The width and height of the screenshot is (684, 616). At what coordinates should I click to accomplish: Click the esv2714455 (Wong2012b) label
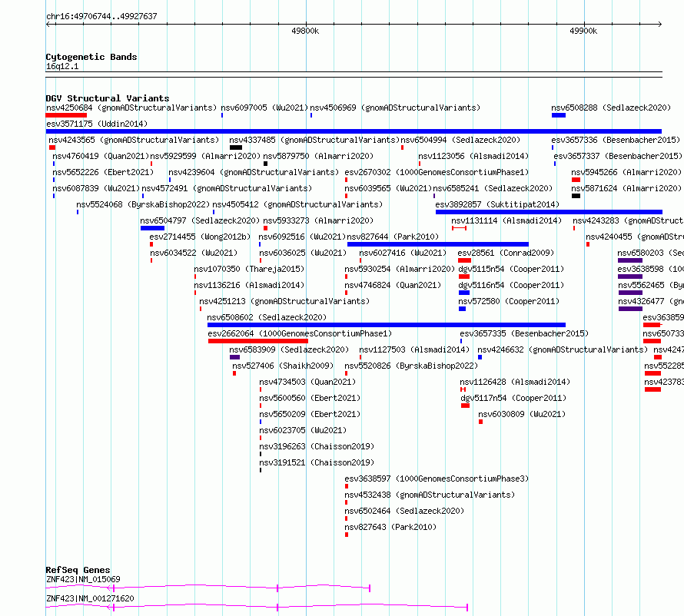coord(200,237)
